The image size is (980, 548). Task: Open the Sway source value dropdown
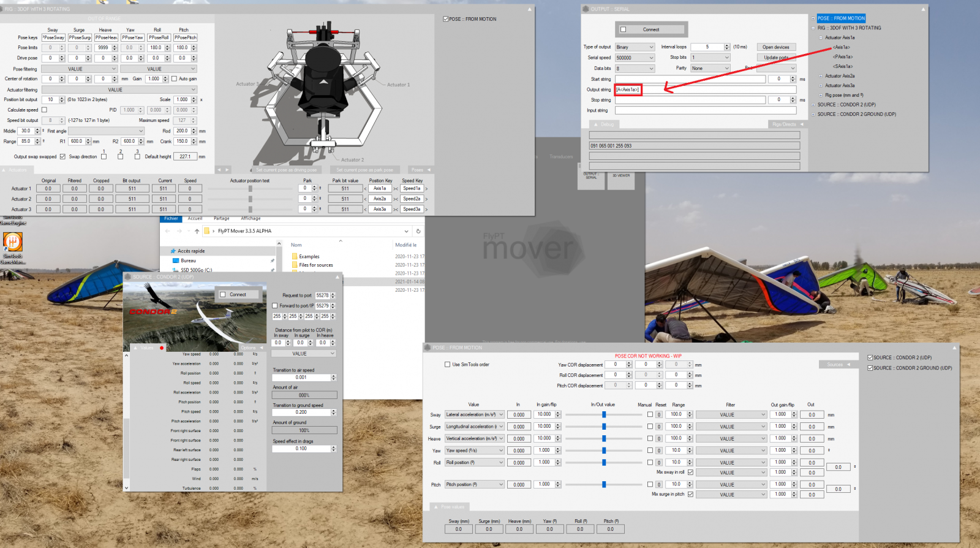pyautogui.click(x=475, y=414)
